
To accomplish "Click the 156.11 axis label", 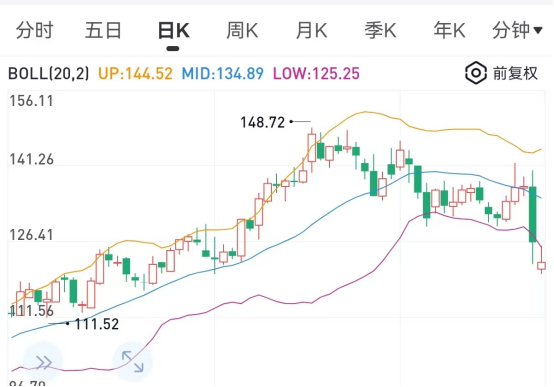I will click(31, 101).
